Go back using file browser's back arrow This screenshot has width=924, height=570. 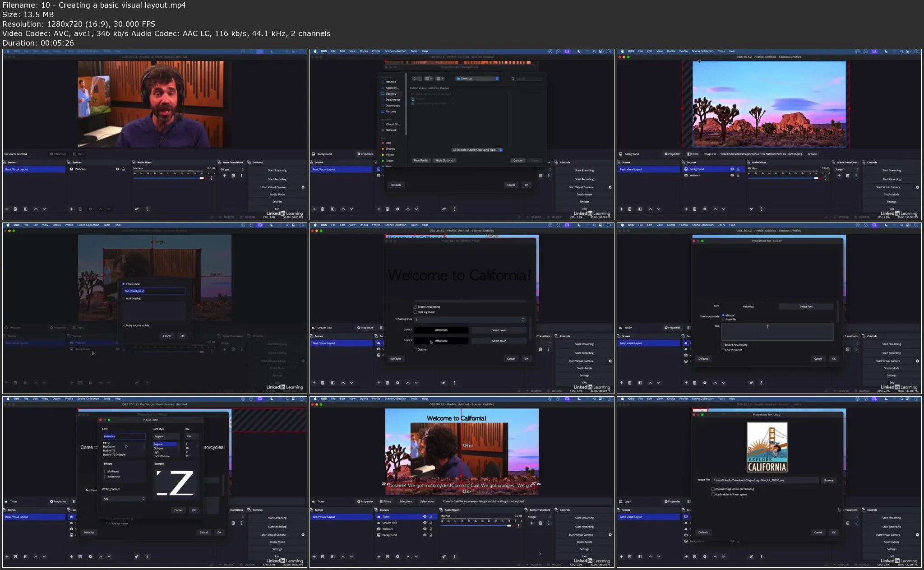click(414, 79)
